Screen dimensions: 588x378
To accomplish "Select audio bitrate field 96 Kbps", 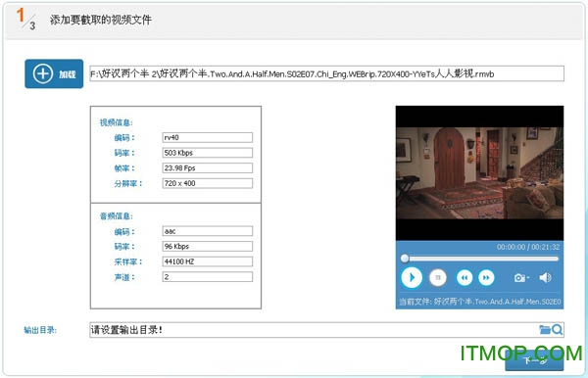I will 208,246.
